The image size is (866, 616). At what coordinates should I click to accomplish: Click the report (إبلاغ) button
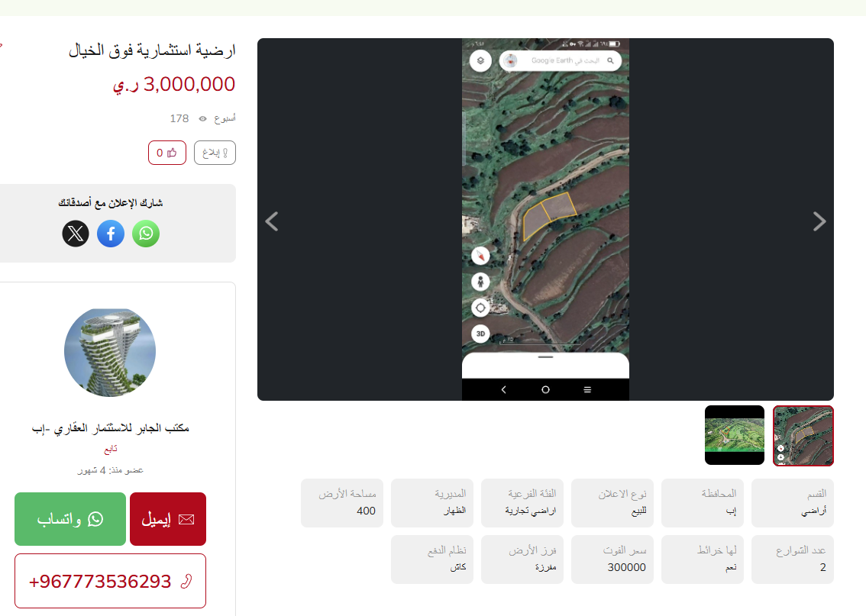(x=215, y=153)
